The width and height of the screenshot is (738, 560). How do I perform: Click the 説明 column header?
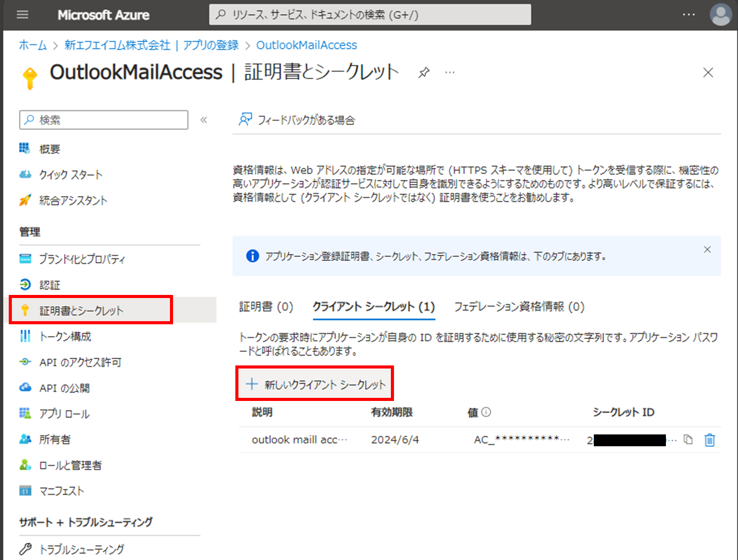(262, 412)
